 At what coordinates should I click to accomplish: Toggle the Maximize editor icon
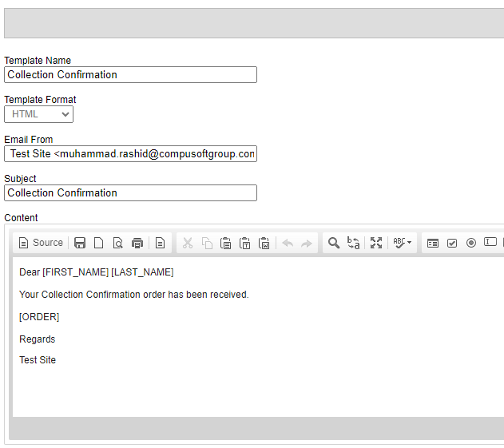376,243
